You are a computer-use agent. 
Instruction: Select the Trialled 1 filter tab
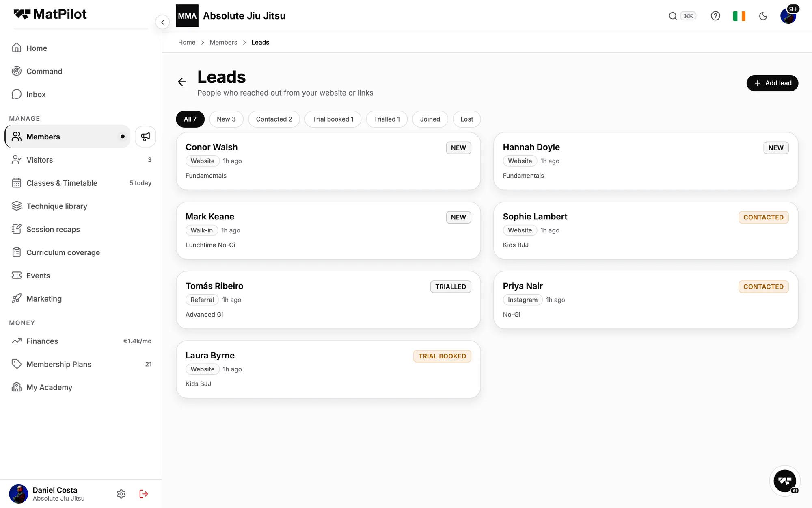click(387, 119)
